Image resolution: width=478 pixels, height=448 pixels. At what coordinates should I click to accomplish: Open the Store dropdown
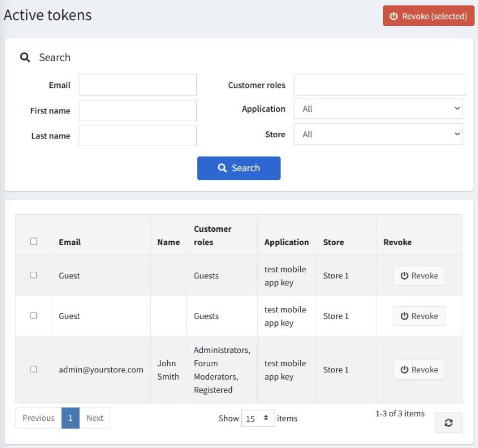point(378,134)
